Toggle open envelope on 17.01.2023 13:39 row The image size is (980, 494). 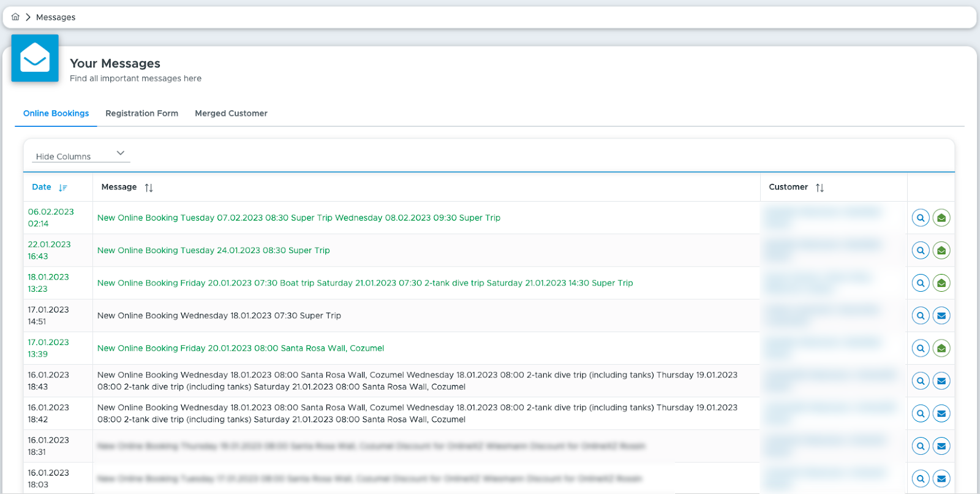point(941,348)
